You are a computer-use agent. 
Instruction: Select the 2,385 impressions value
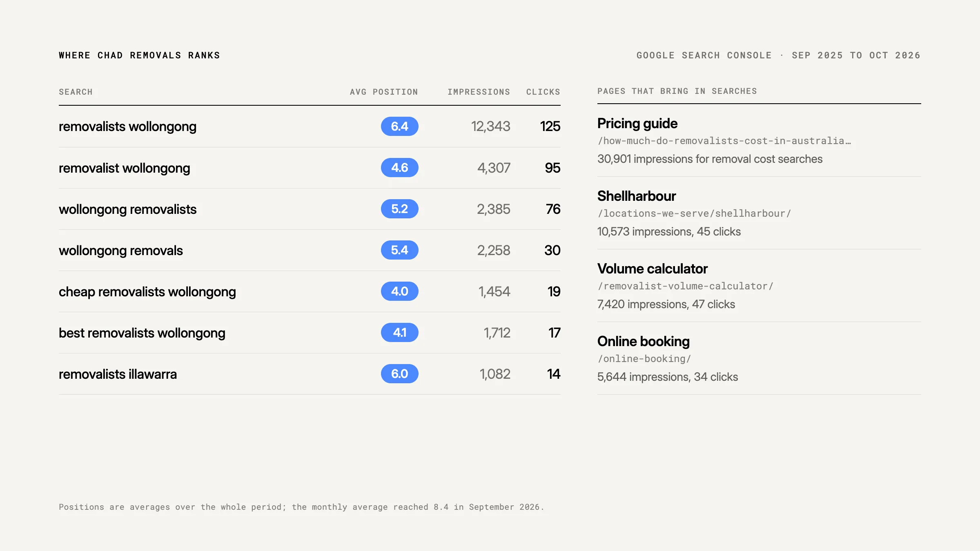pos(493,209)
